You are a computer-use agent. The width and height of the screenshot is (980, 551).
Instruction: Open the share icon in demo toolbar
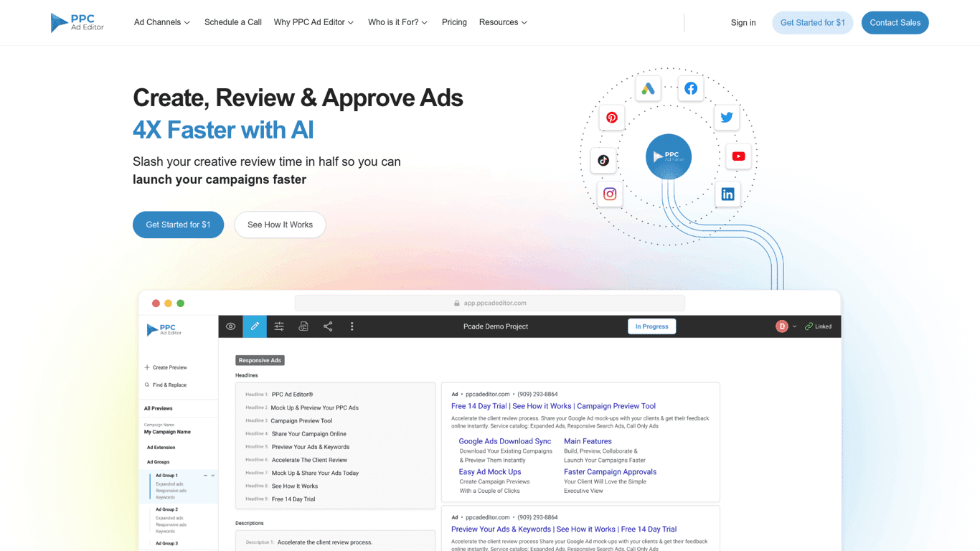click(328, 326)
